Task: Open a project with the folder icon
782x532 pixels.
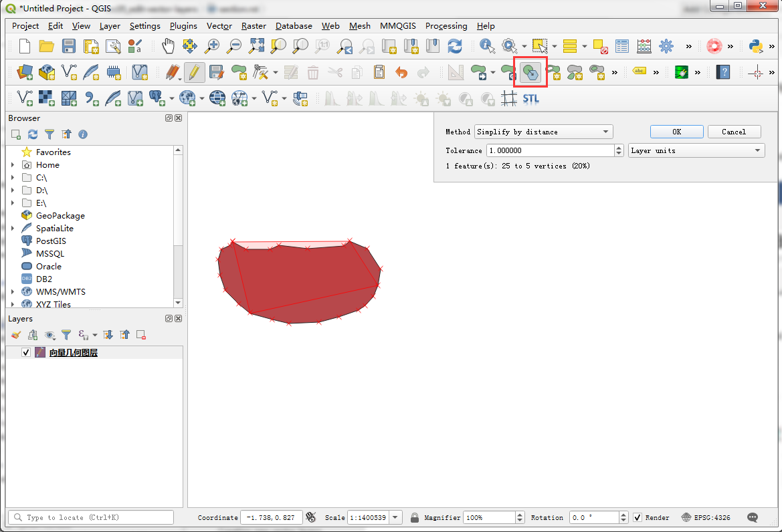Action: point(46,46)
